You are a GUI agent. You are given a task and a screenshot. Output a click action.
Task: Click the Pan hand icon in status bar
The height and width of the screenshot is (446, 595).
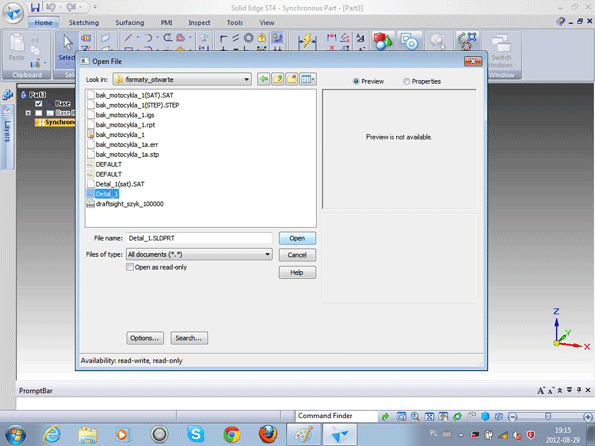tap(443, 416)
